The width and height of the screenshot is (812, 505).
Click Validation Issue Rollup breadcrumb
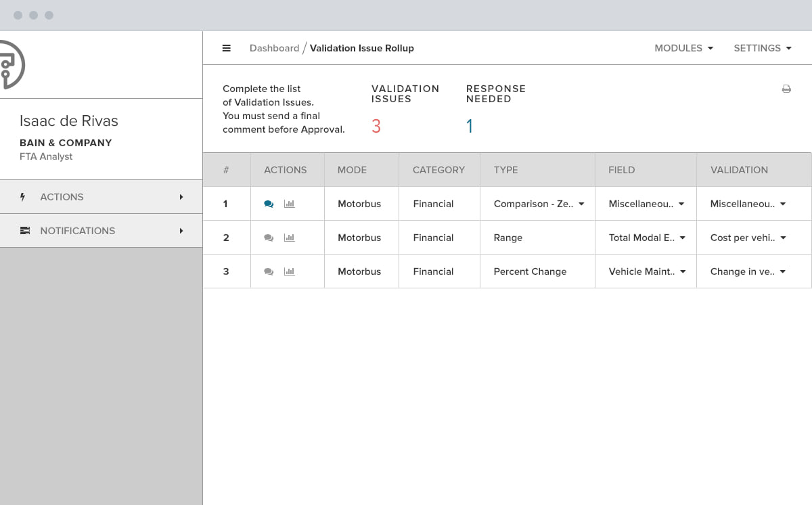362,48
